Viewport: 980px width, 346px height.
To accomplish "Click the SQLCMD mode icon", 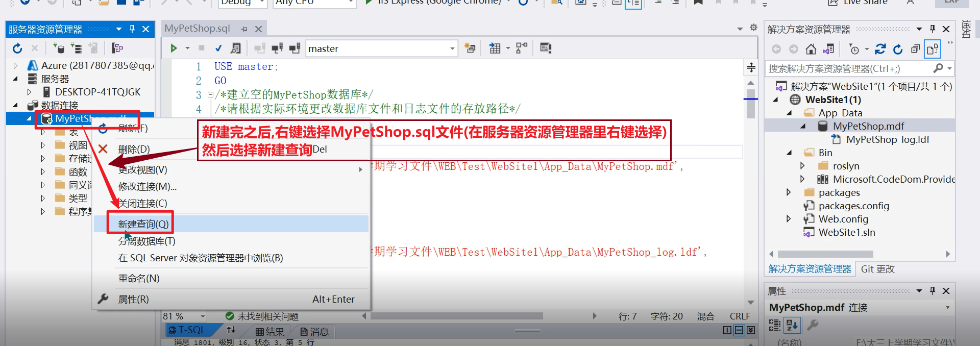I will 546,48.
